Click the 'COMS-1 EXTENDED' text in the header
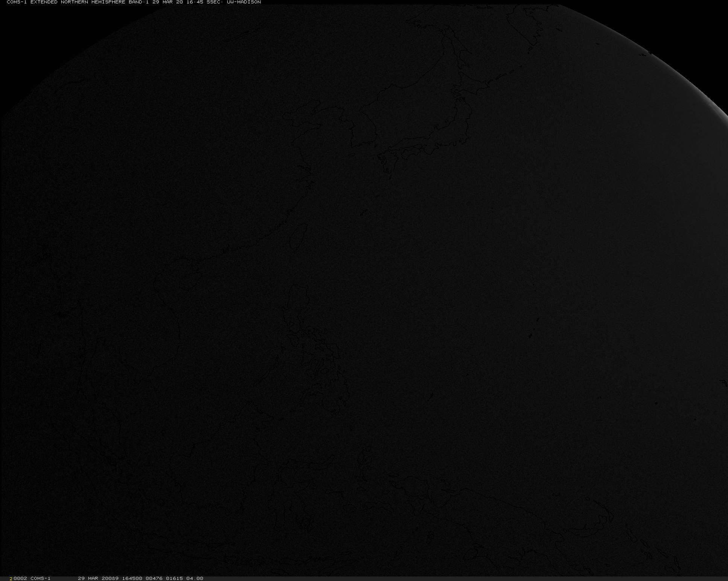728x581 pixels. point(32,2)
